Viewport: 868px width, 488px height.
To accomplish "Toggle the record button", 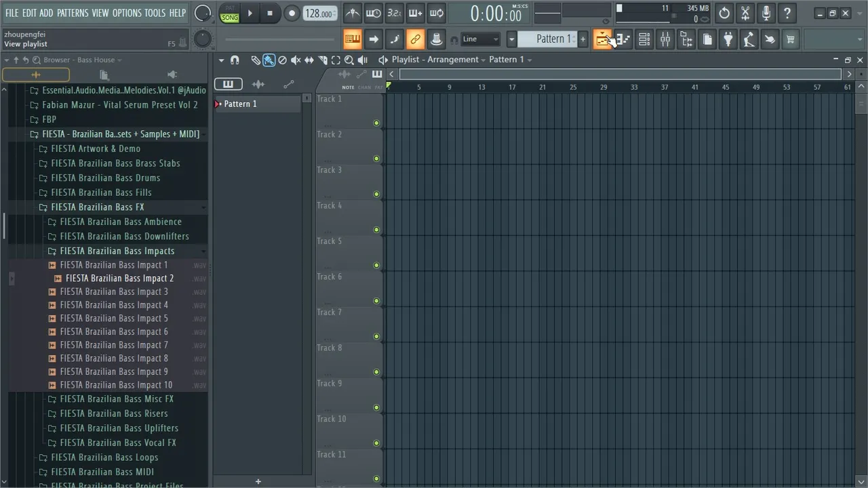I will click(x=292, y=13).
